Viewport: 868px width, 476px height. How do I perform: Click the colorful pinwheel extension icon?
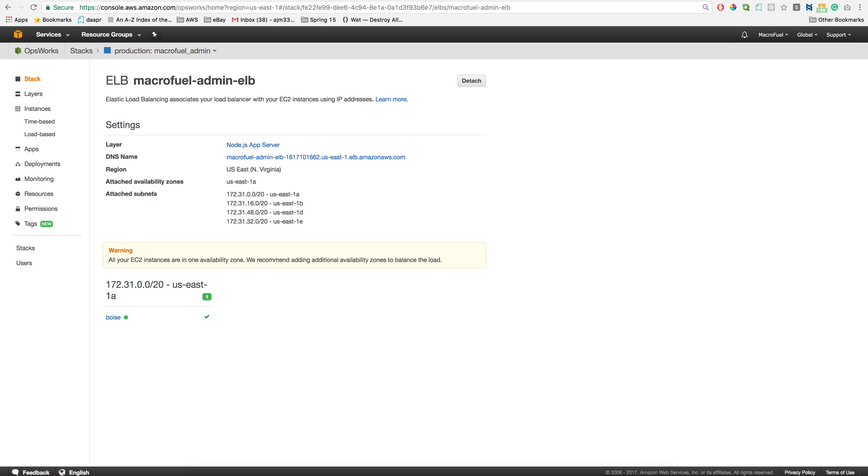tap(733, 7)
